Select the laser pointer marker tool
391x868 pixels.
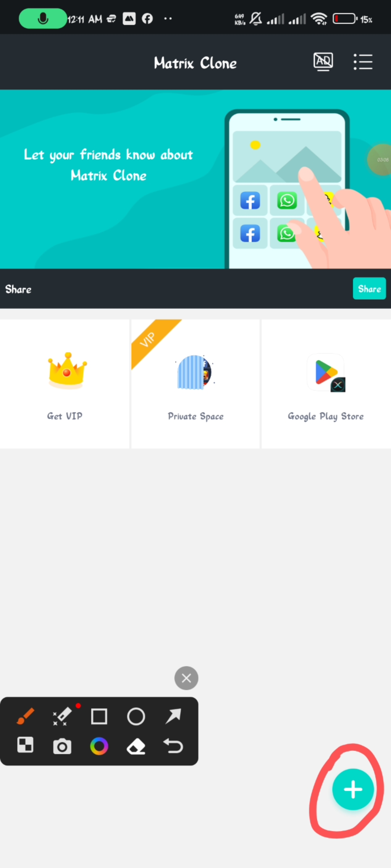(x=62, y=716)
